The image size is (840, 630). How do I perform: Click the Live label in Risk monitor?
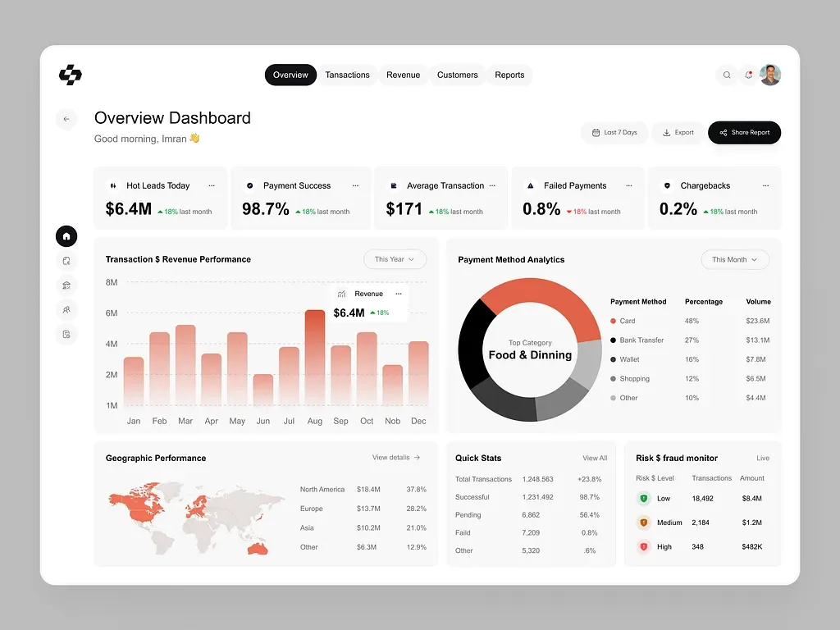(x=763, y=458)
